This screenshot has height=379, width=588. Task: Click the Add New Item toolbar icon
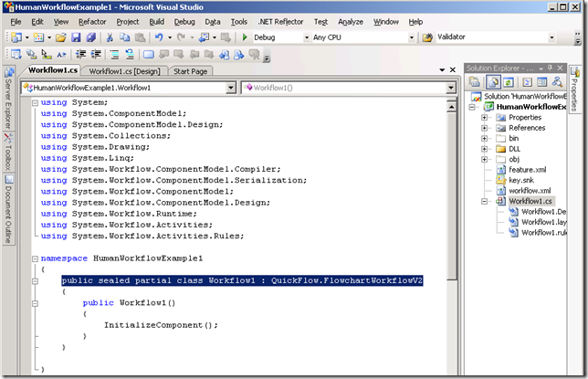(x=38, y=37)
